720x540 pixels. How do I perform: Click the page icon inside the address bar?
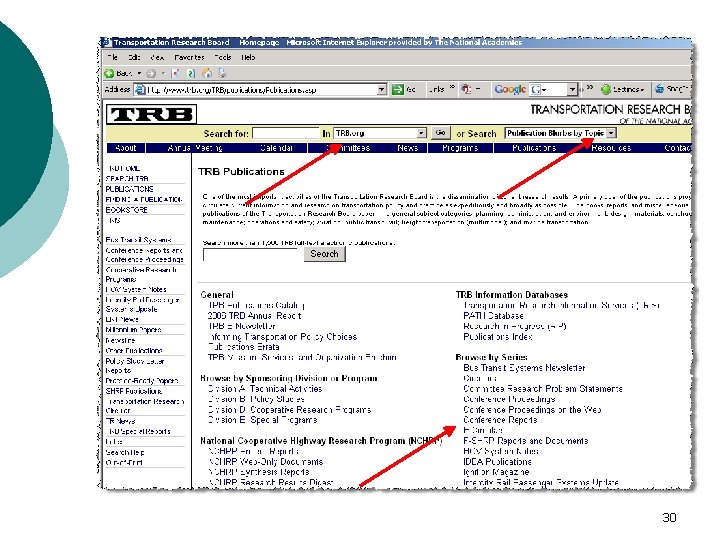[x=140, y=90]
